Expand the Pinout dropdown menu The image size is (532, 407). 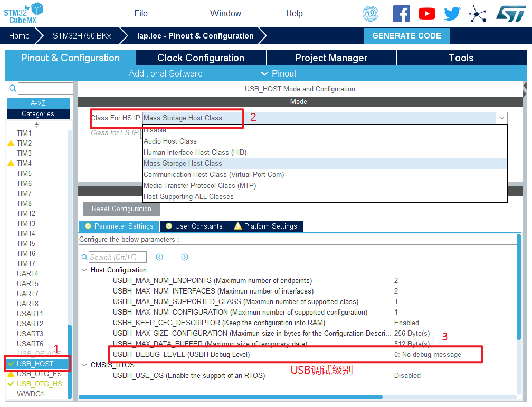(x=279, y=73)
